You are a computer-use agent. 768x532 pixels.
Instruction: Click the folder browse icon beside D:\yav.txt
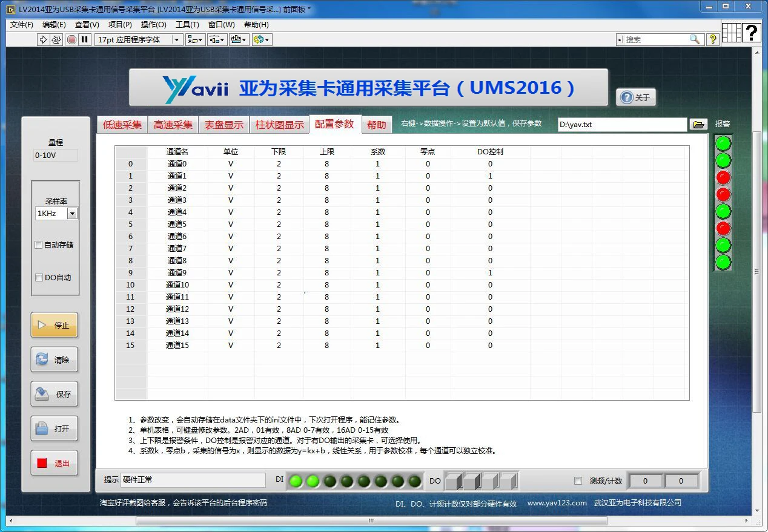coord(698,125)
